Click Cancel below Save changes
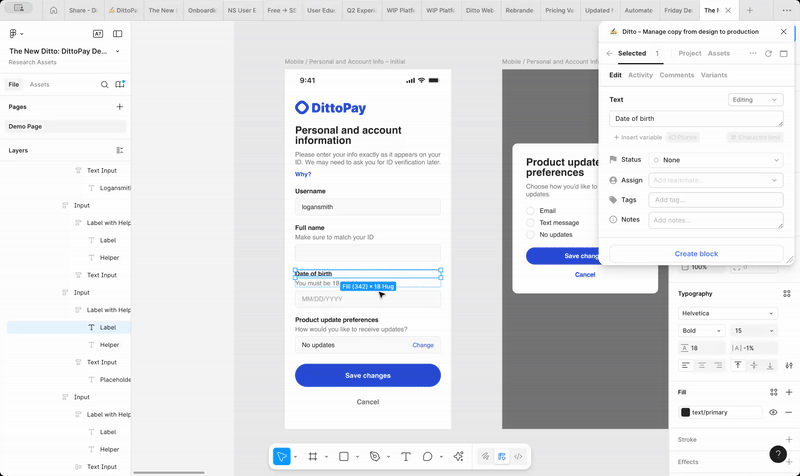 click(x=368, y=402)
